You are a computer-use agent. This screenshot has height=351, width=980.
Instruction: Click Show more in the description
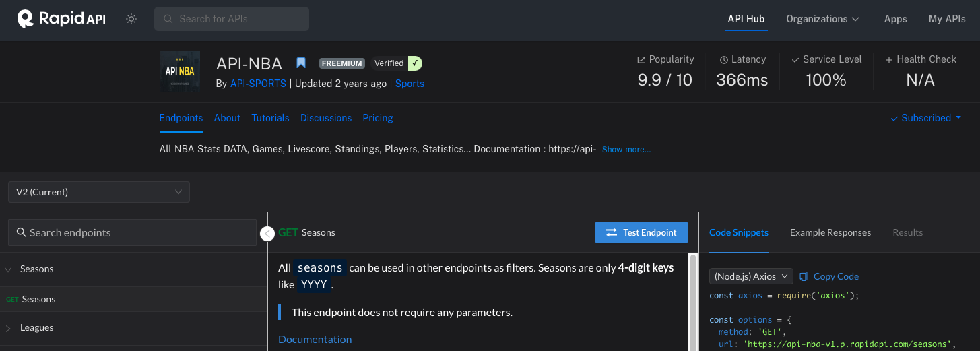(x=626, y=150)
